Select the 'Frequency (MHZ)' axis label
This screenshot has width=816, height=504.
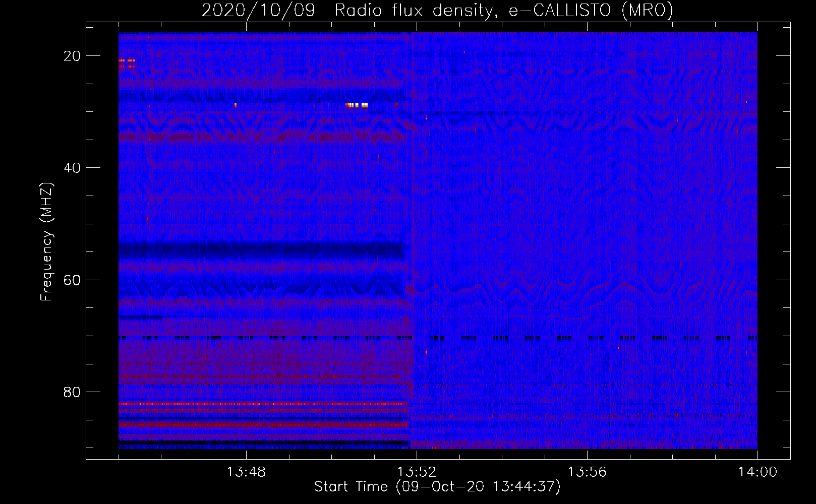tap(46, 242)
